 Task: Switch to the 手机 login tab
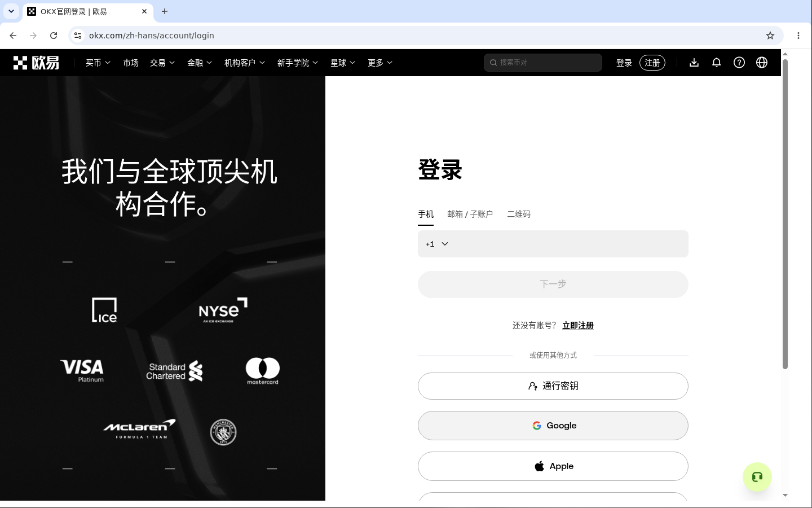tap(426, 214)
